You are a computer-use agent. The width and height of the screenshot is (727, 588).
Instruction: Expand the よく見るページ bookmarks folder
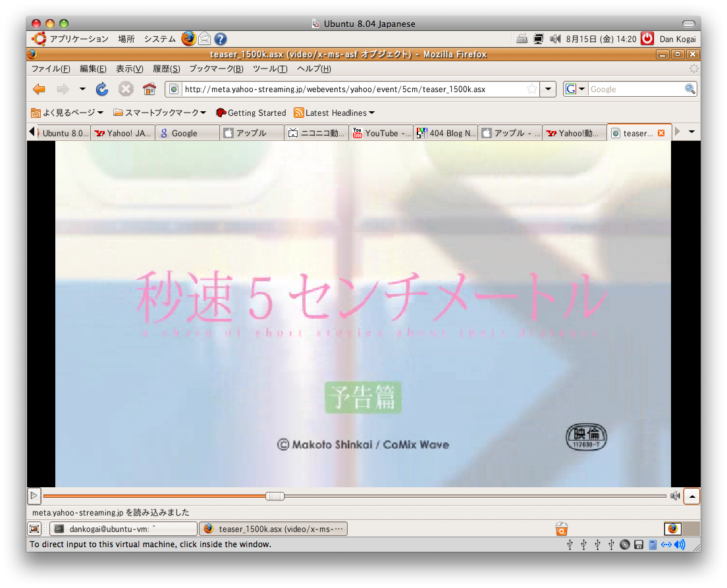(x=67, y=113)
